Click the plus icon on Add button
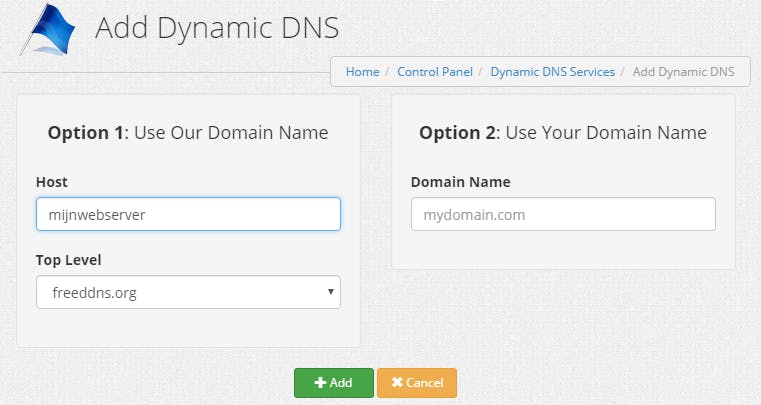The width and height of the screenshot is (761, 405). click(320, 383)
